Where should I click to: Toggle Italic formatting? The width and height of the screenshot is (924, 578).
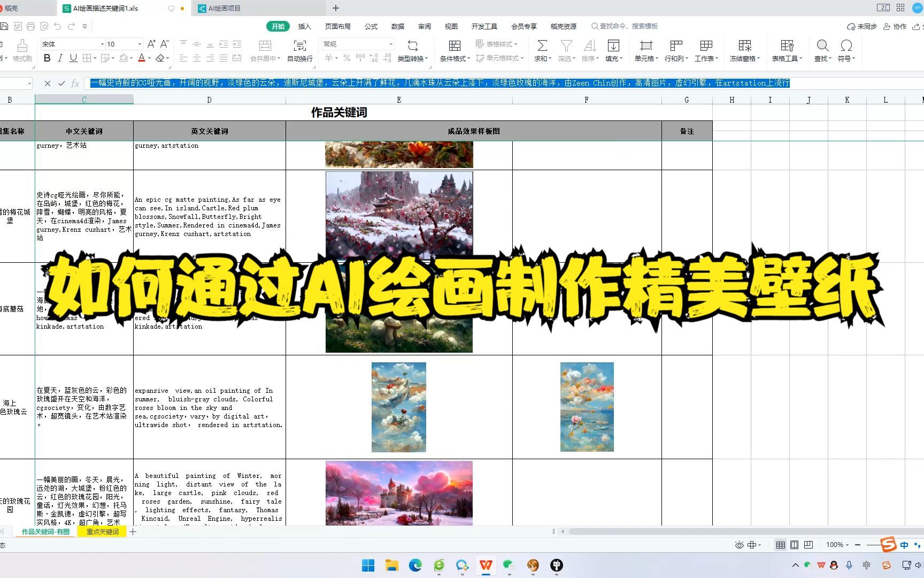(60, 58)
